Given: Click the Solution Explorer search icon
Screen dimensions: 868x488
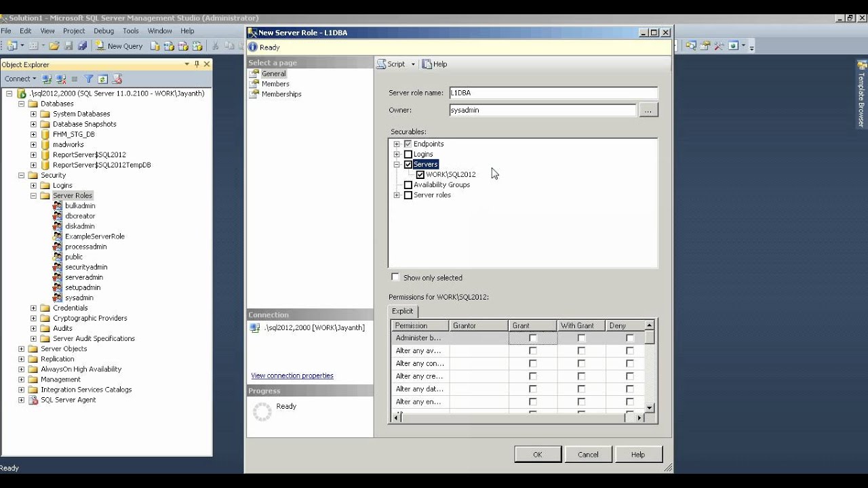Looking at the screenshot, I should [691, 46].
